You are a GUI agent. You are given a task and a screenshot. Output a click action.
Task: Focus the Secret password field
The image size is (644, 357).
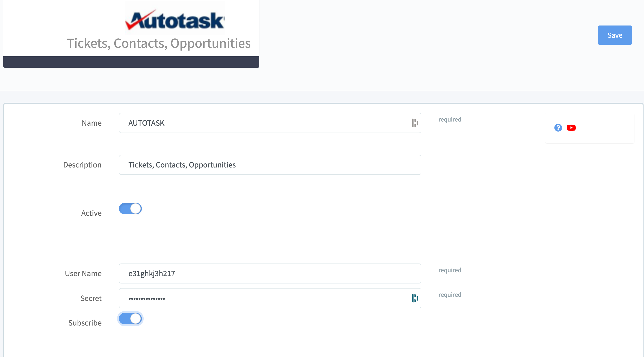[270, 298]
